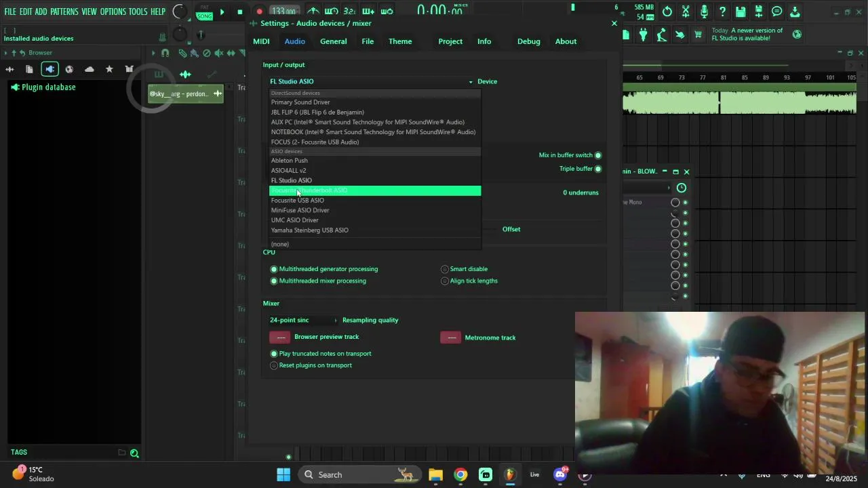This screenshot has height=488, width=868.
Task: Click the export render floppy icon
Action: pyautogui.click(x=759, y=12)
